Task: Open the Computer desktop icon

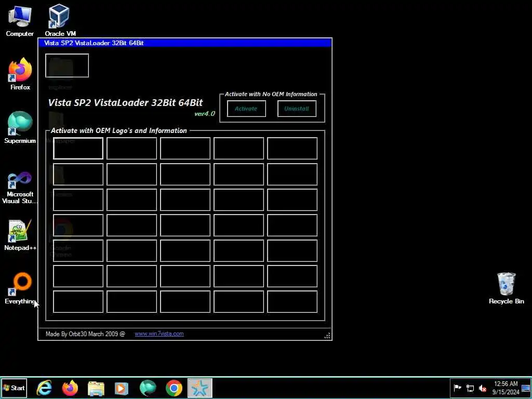Action: pos(20,20)
